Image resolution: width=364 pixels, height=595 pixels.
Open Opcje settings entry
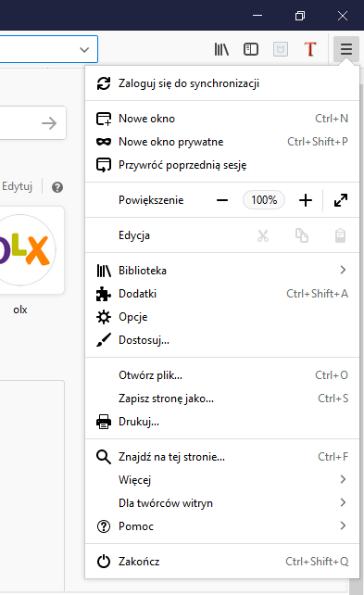click(x=222, y=317)
